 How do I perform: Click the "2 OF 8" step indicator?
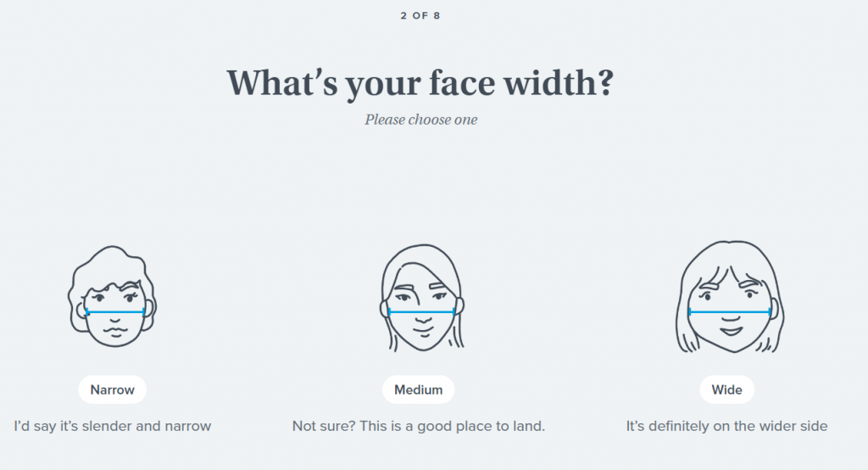click(x=420, y=15)
